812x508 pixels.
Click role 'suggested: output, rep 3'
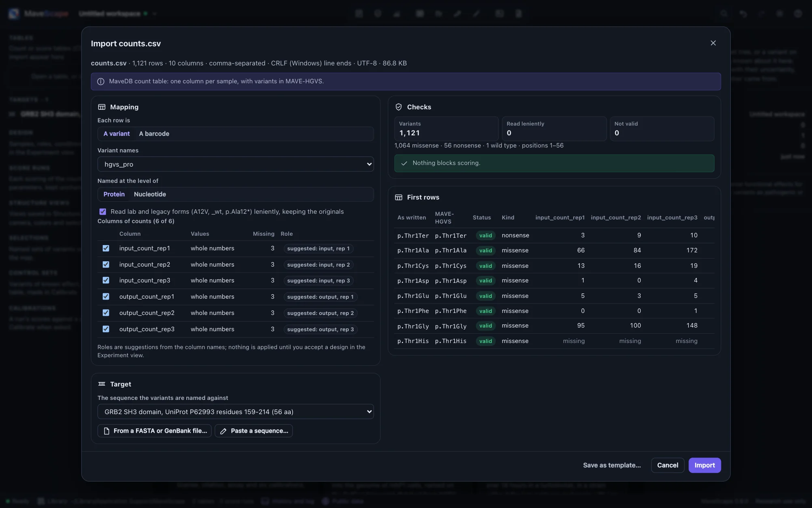pyautogui.click(x=320, y=329)
